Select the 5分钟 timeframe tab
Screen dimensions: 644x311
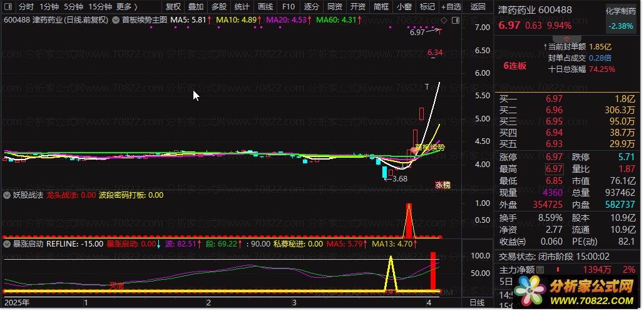(x=73, y=7)
